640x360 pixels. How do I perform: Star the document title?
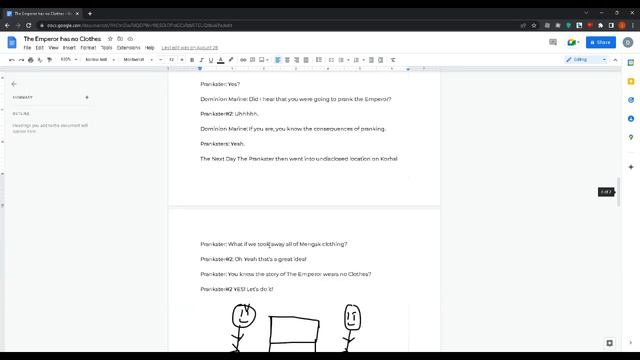pos(110,39)
